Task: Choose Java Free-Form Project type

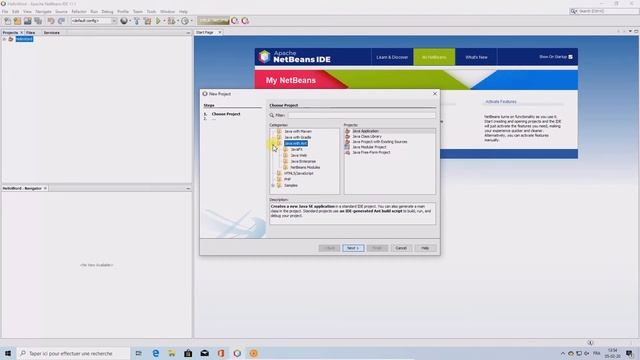Action: point(371,152)
